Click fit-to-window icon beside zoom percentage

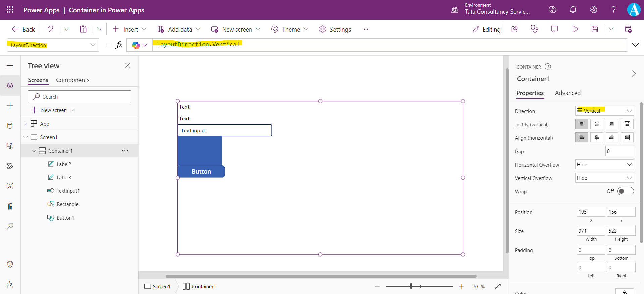tap(498, 286)
